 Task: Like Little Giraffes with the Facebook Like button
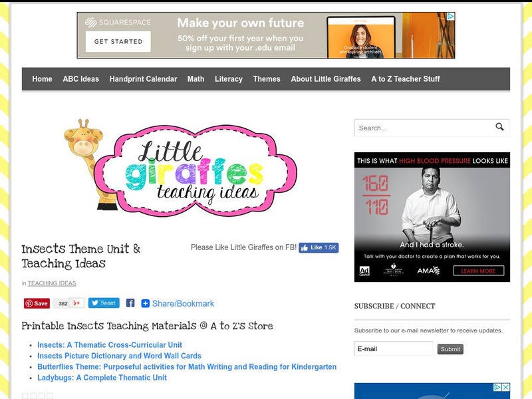click(x=319, y=247)
